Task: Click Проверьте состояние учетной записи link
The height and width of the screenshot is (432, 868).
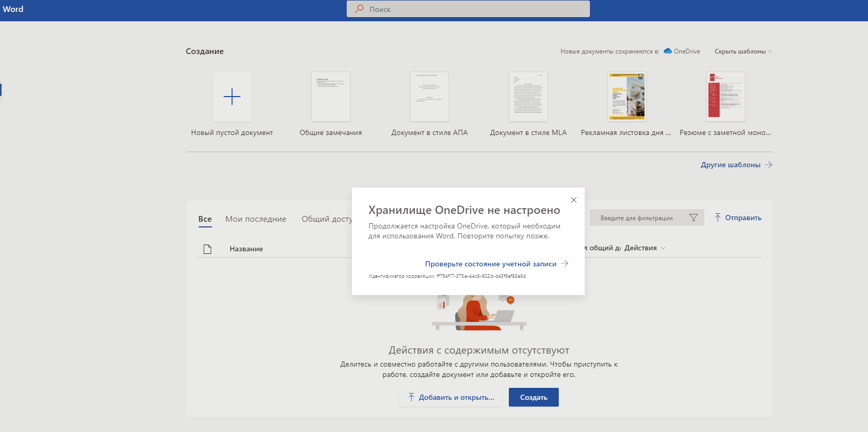Action: [x=491, y=264]
